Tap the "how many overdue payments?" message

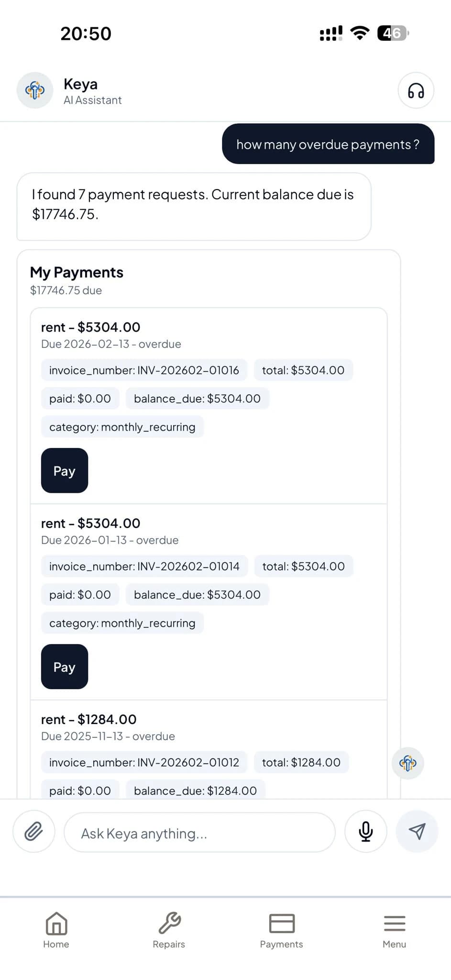coord(328,144)
